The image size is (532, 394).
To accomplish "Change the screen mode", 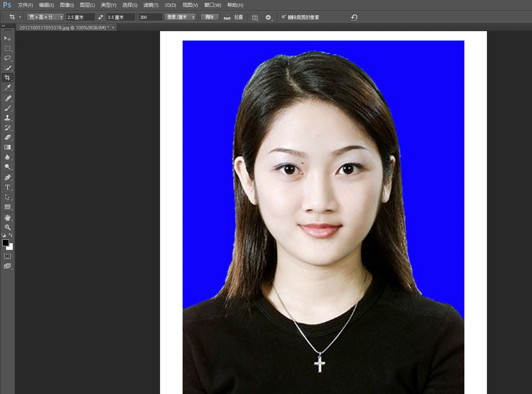I will [8, 266].
